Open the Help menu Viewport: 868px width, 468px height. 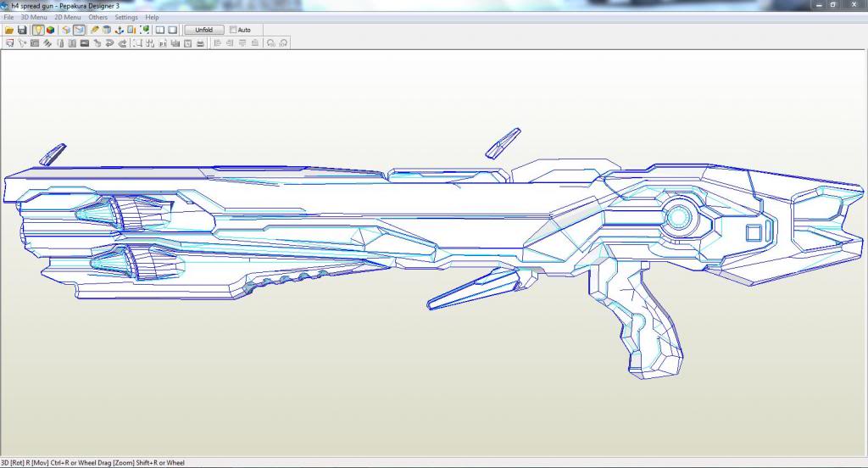(152, 17)
